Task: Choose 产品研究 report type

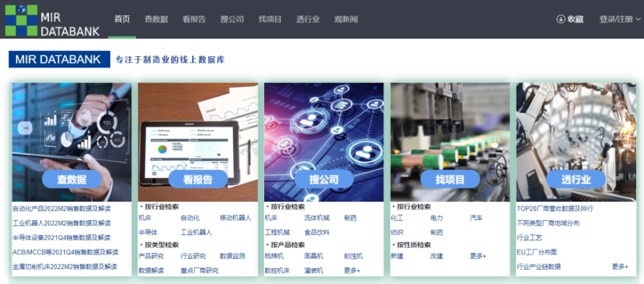Action: [x=151, y=256]
